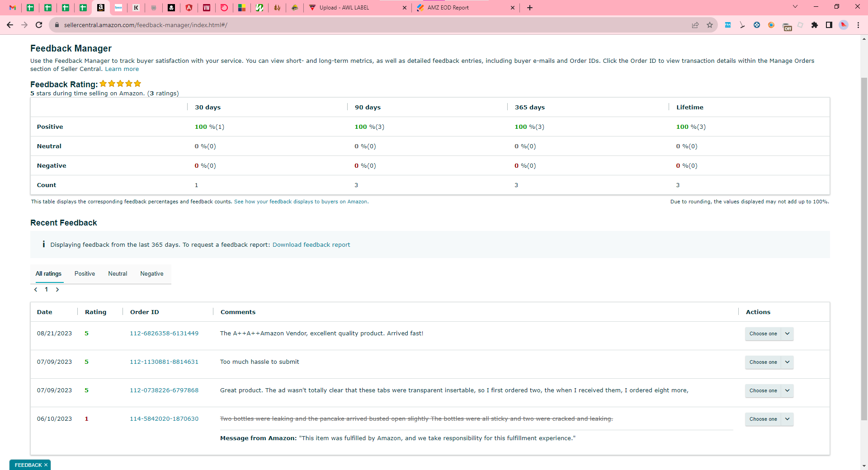Image resolution: width=868 pixels, height=470 pixels.
Task: Switch to the K logo pinned tab
Action: pos(136,8)
